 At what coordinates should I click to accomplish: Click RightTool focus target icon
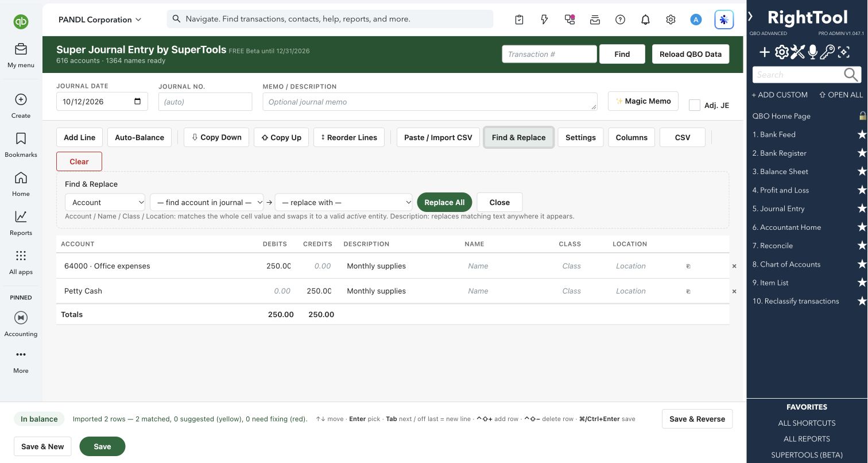point(843,53)
